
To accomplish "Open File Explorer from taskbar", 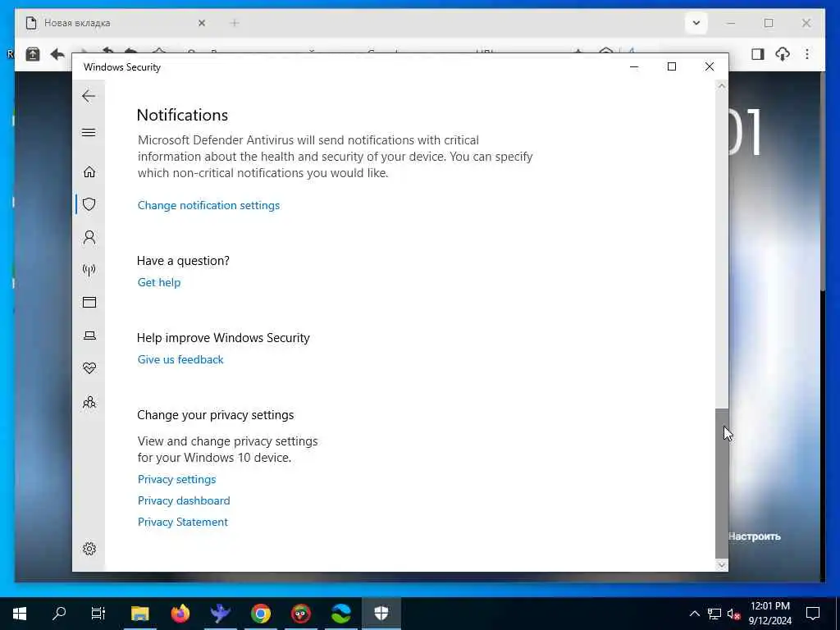I will pos(139,614).
